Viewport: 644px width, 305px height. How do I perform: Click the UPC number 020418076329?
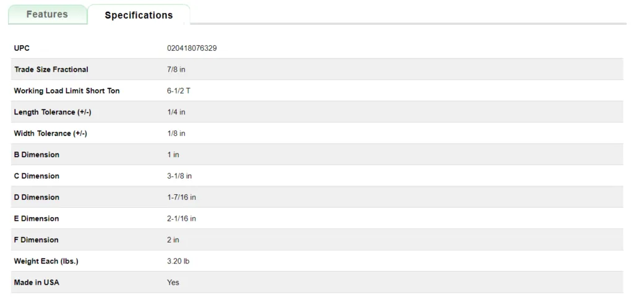[192, 48]
